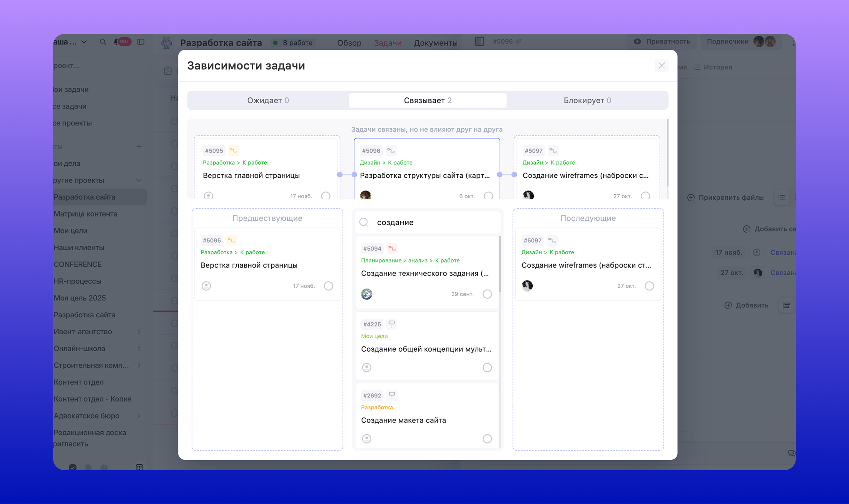Click yellow dependency icon on #5095 in Предшествующие

tap(231, 240)
